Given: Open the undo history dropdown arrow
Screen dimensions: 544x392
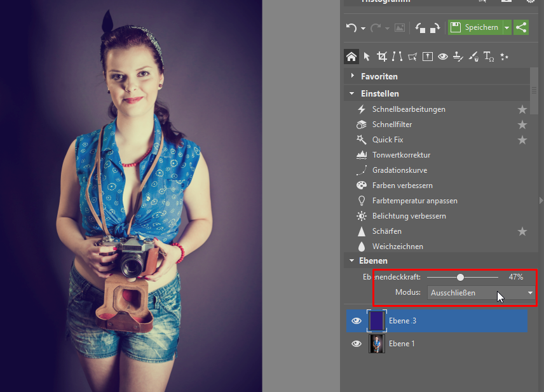Looking at the screenshot, I should click(x=363, y=29).
